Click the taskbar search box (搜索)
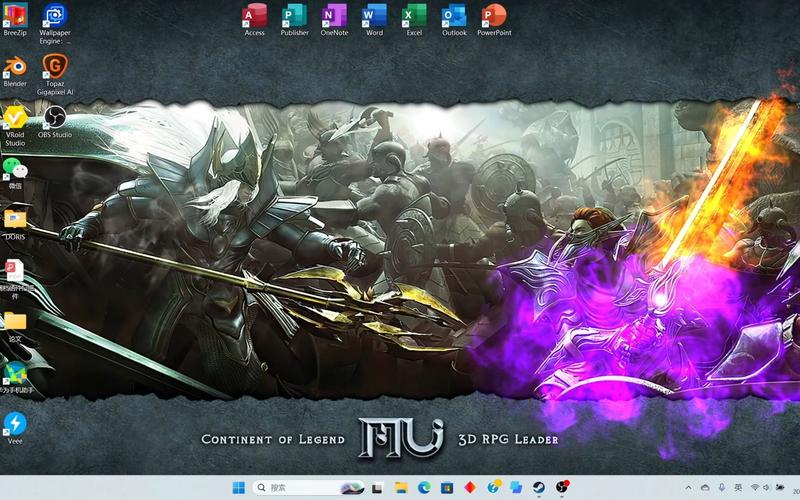 pyautogui.click(x=309, y=488)
